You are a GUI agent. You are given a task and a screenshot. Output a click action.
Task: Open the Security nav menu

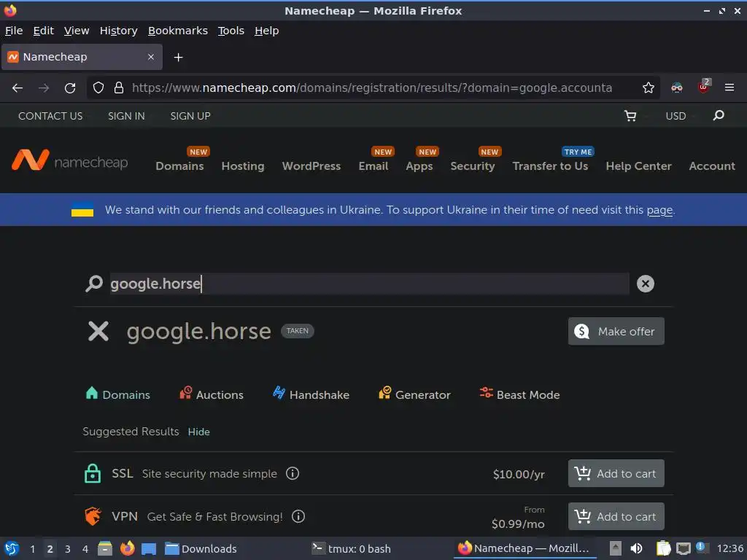pyautogui.click(x=473, y=166)
